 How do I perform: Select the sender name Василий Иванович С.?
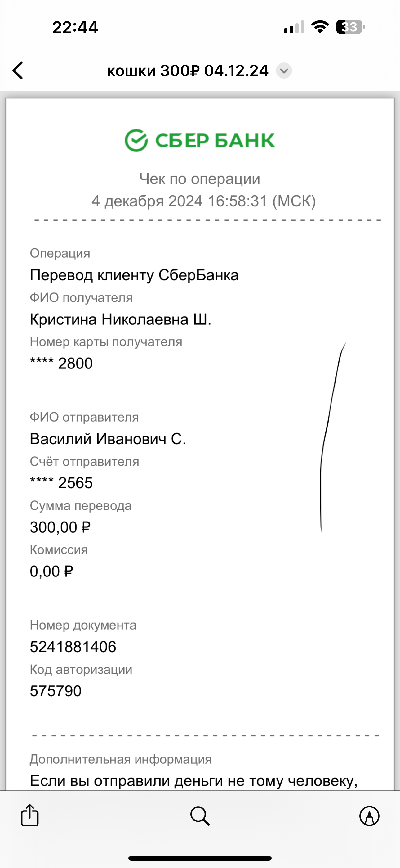pos(108,439)
